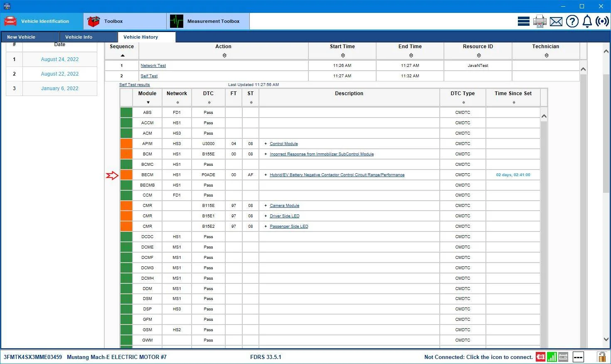Viewport: 611px width, 364px height.
Task: Sort by DTC column sort icon
Action: click(x=209, y=103)
